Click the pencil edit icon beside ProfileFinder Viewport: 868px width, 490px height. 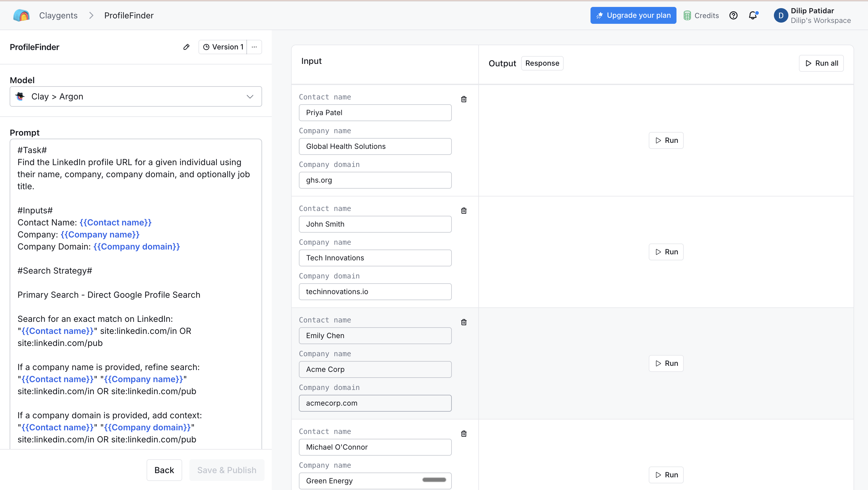186,47
